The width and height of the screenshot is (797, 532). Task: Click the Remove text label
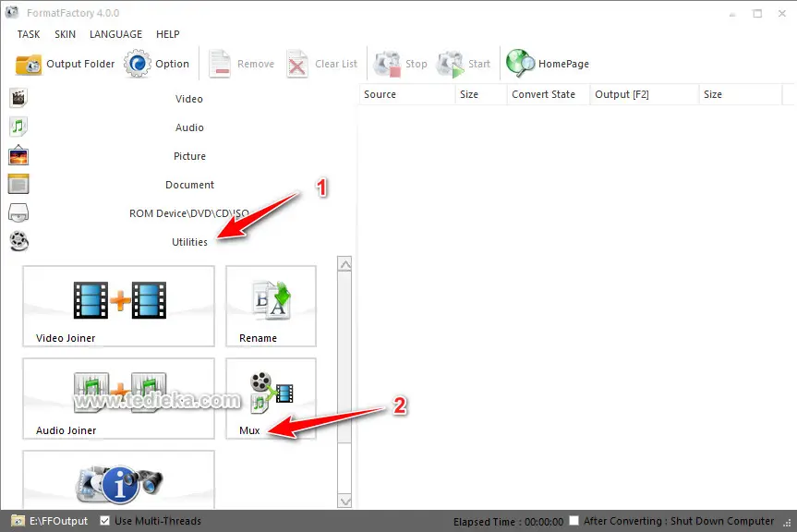[x=256, y=64]
